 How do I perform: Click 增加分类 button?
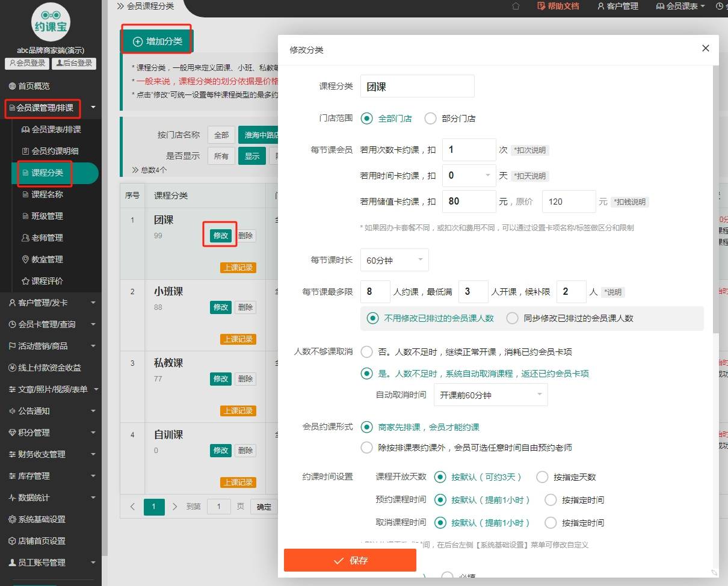coord(157,42)
